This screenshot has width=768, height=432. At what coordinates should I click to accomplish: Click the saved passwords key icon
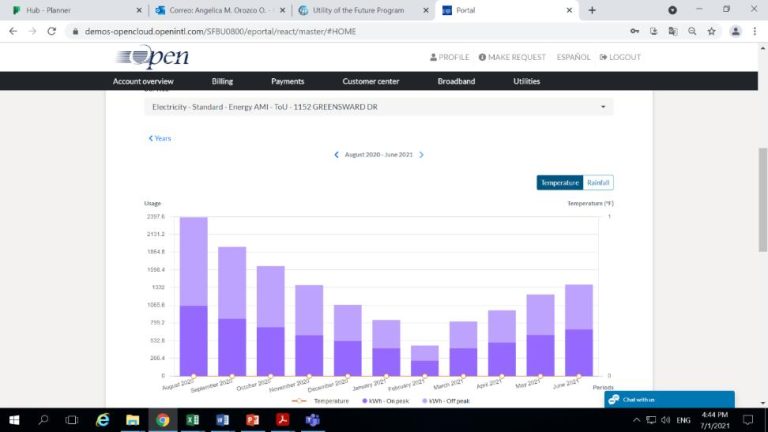[634, 31]
